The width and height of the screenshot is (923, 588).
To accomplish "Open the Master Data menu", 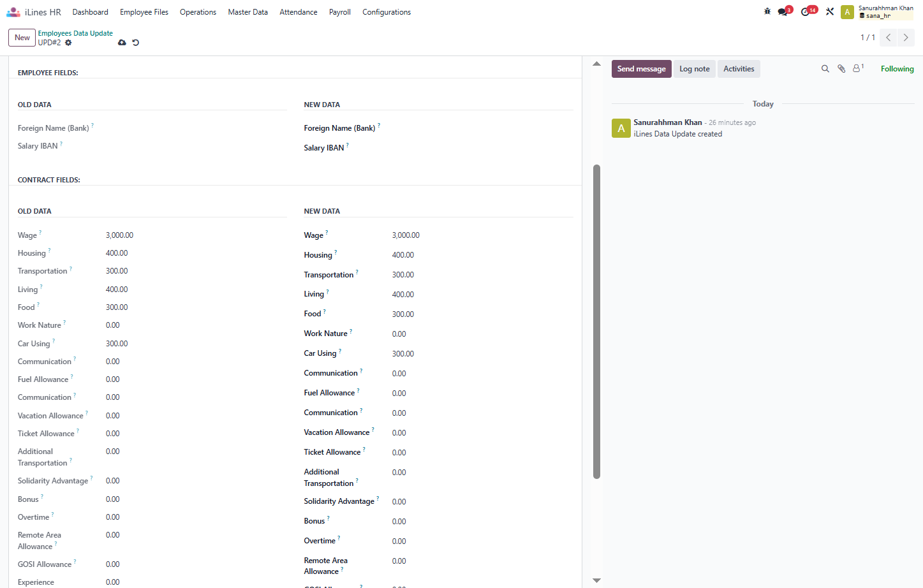I will [x=247, y=12].
